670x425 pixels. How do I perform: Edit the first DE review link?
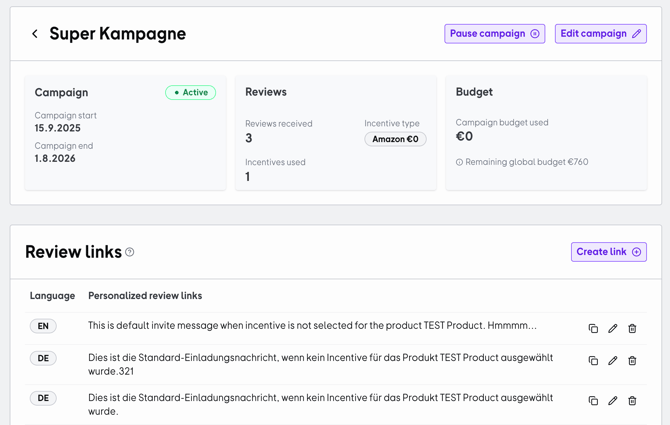click(x=613, y=360)
